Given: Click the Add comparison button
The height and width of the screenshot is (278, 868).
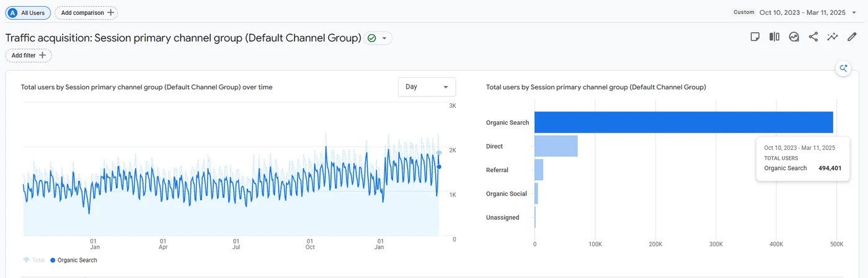Looking at the screenshot, I should click(x=86, y=12).
